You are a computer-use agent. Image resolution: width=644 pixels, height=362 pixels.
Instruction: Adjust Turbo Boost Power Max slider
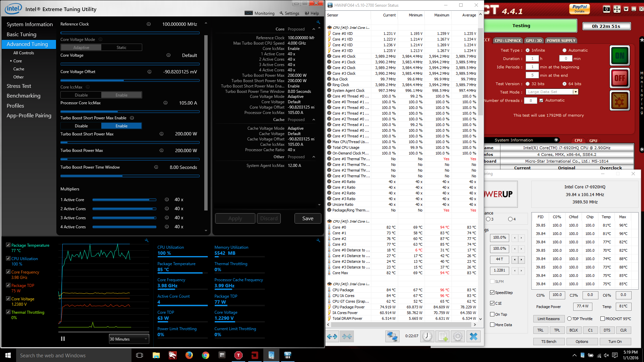coord(130,159)
